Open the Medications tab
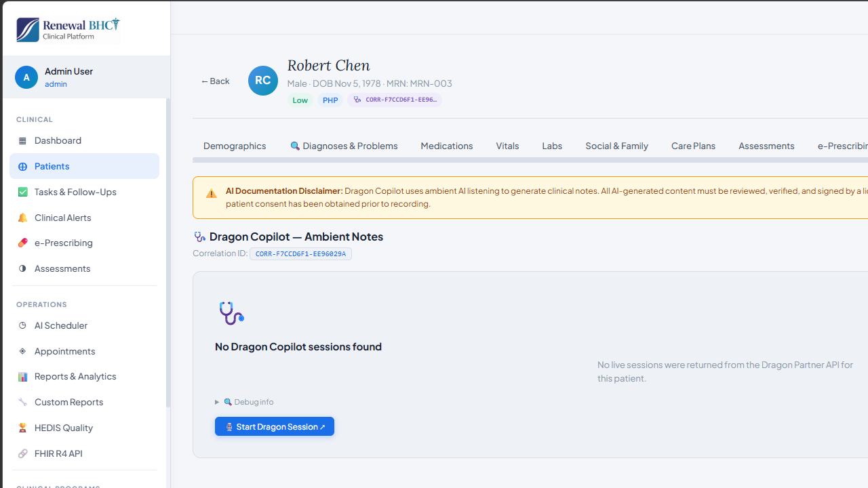Image resolution: width=868 pixels, height=488 pixels. (447, 146)
